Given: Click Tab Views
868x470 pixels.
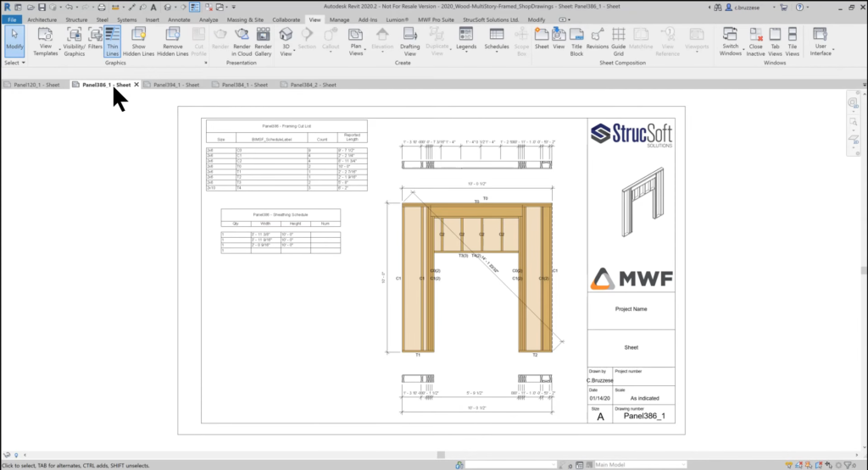Looking at the screenshot, I should coord(775,41).
